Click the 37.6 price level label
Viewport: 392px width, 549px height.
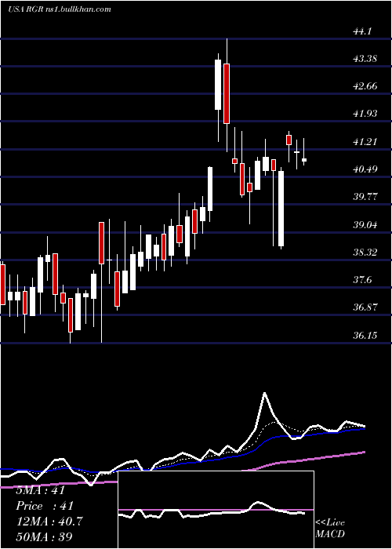pyautogui.click(x=362, y=279)
